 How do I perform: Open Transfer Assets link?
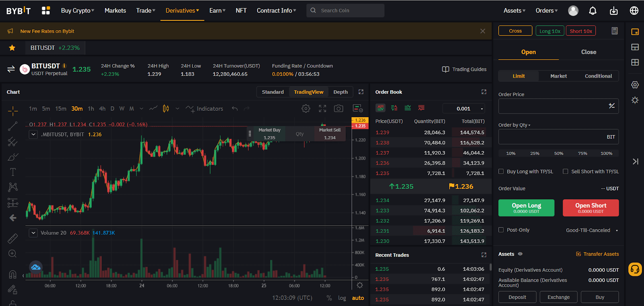click(x=597, y=254)
